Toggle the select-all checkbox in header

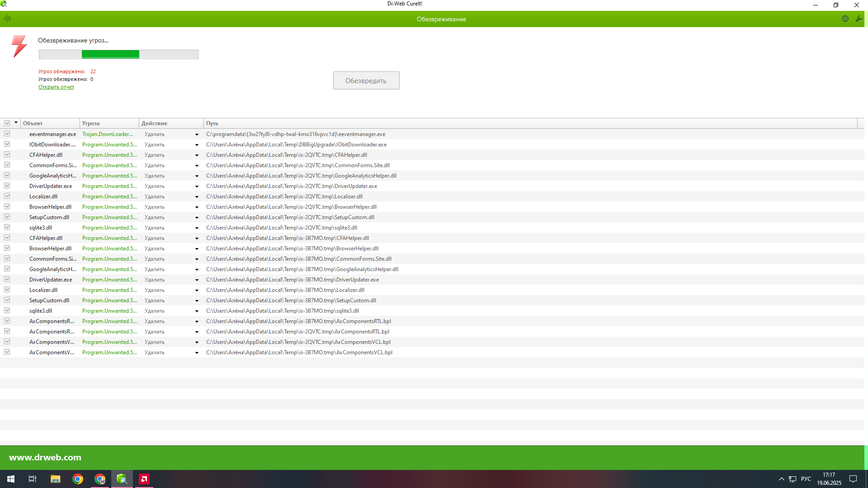pyautogui.click(x=7, y=123)
